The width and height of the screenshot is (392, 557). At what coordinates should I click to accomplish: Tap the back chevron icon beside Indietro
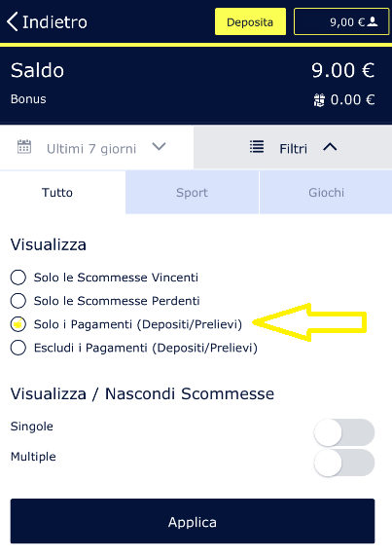[x=12, y=21]
